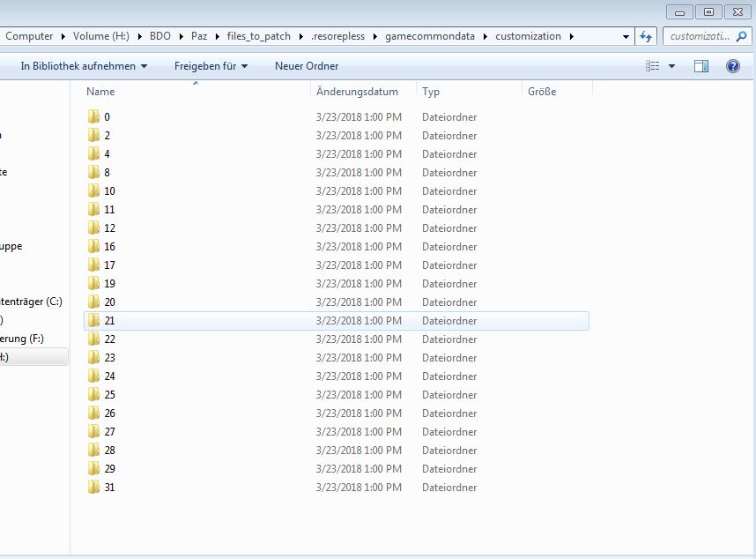Select the folder icon named 21
The image size is (756, 559).
94,321
